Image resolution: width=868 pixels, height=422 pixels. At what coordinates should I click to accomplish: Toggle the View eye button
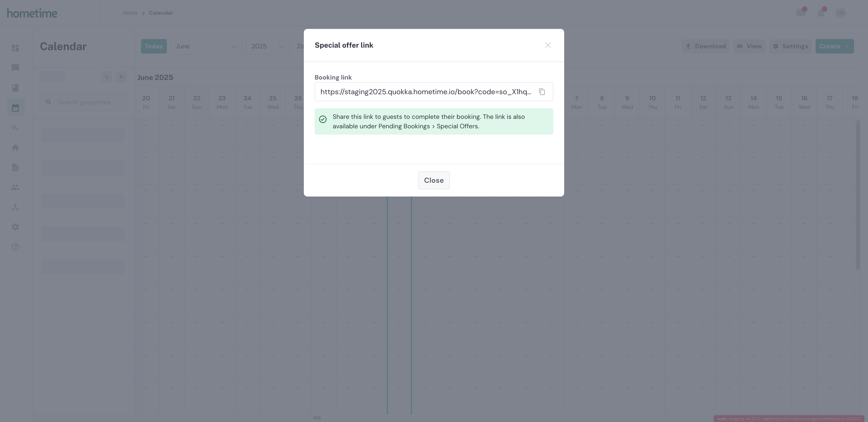(749, 47)
